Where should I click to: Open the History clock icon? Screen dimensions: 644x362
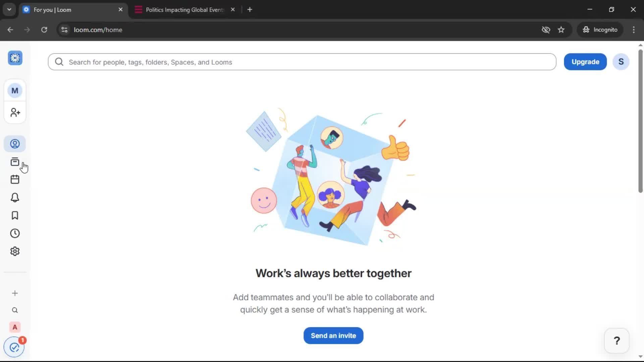point(15,233)
